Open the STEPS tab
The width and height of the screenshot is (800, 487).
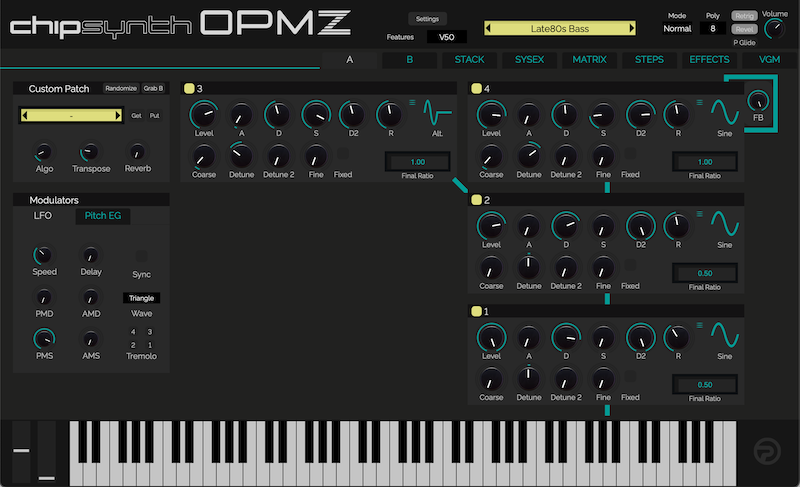pyautogui.click(x=649, y=60)
